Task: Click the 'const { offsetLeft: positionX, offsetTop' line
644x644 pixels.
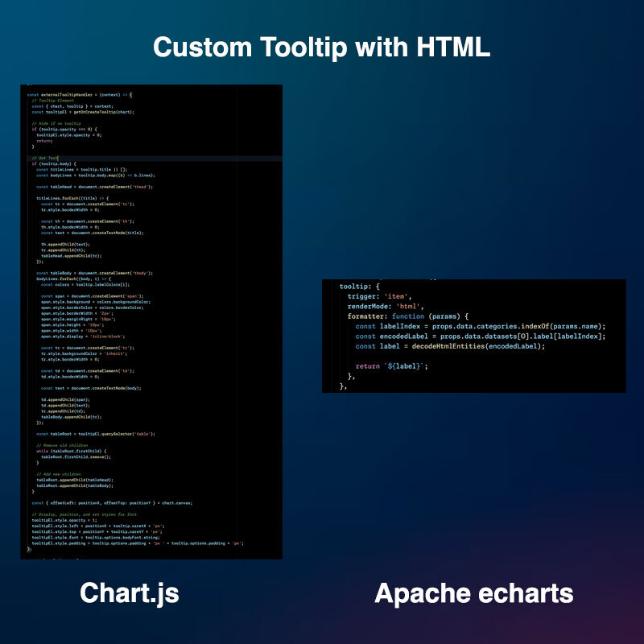Action: [112, 503]
